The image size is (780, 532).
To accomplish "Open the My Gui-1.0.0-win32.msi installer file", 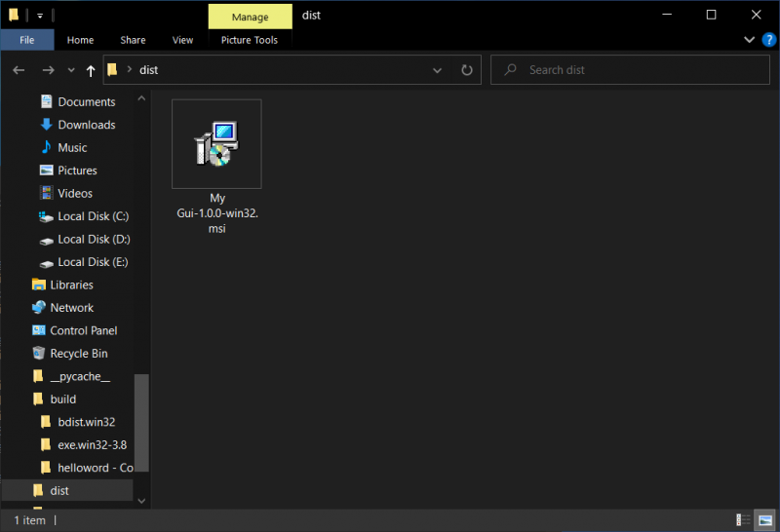I will pyautogui.click(x=216, y=144).
